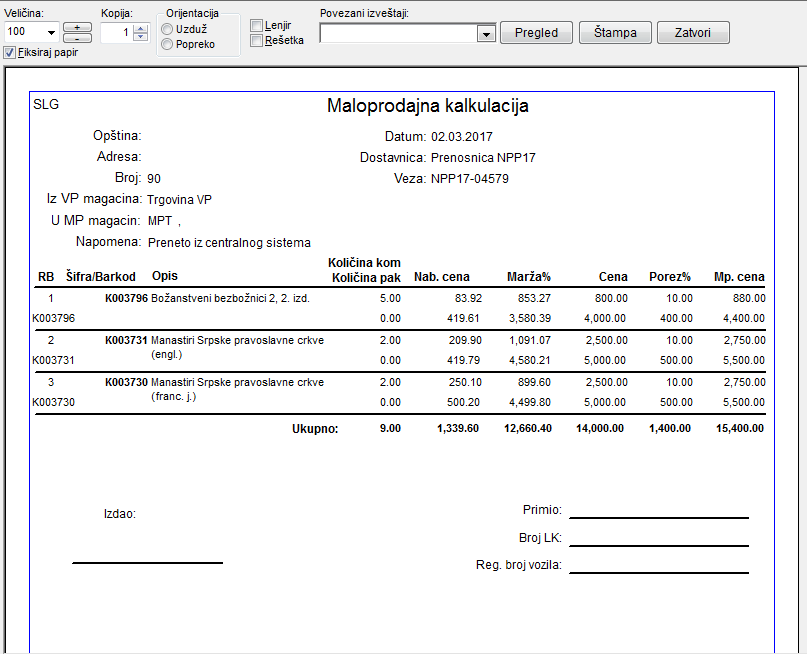
Task: Enable the Rešetka checkbox
Action: pyautogui.click(x=257, y=41)
